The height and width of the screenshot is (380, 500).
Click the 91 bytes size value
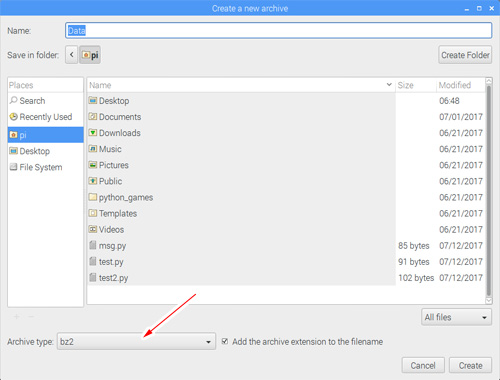point(414,262)
